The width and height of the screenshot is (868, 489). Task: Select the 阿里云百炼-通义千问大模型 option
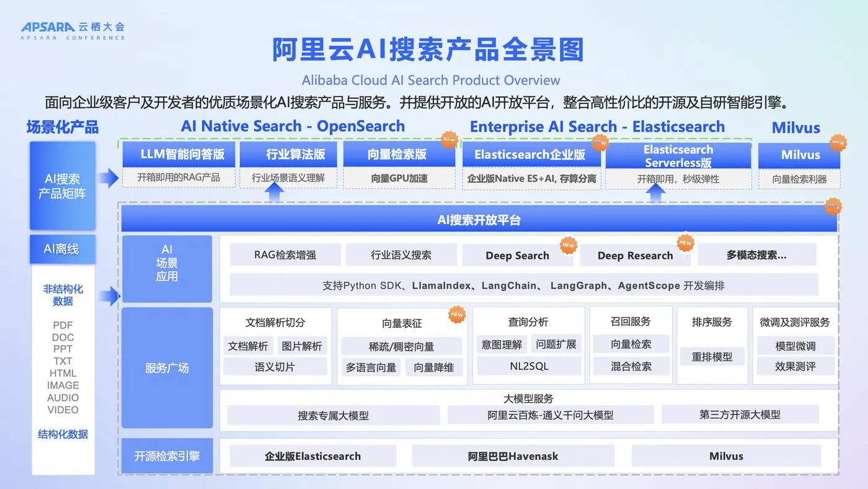coord(551,415)
